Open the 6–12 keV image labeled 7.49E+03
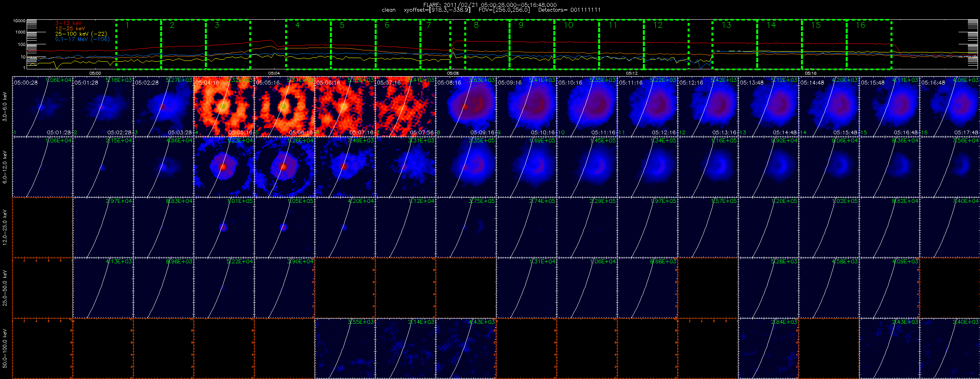 click(x=345, y=167)
